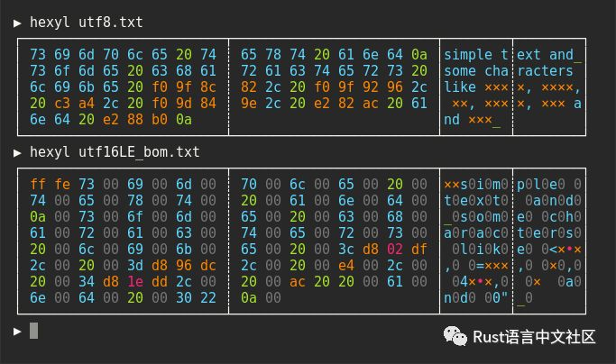Select 'like ×××' in the character panel
The height and width of the screenshot is (364, 616).
click(x=475, y=86)
